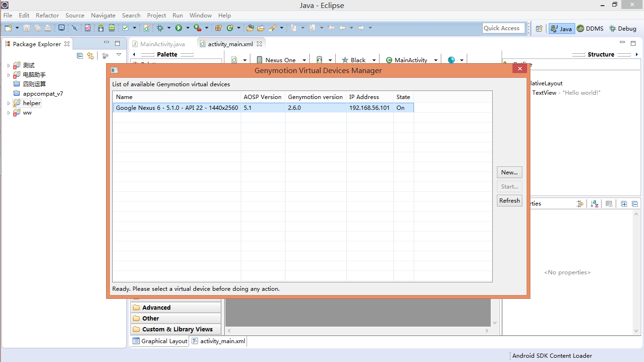Screen dimensions: 644x362
Task: Open the Refactor menu
Action: 47,16
